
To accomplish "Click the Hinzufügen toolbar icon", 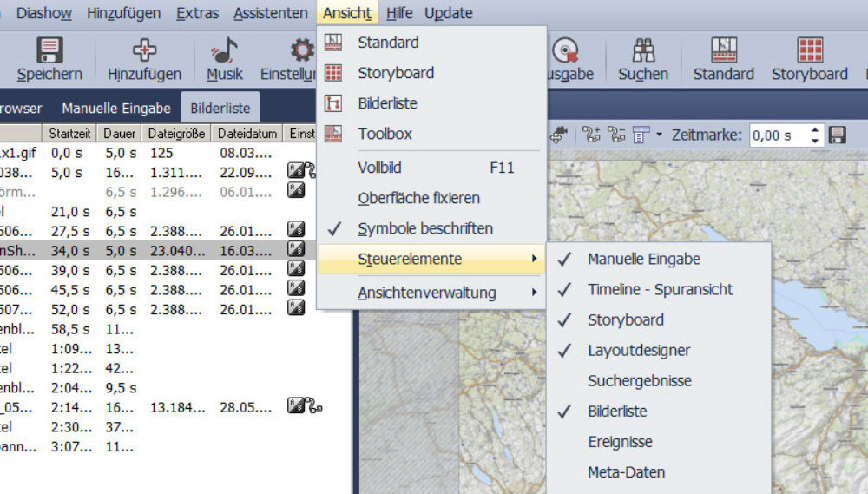I will pyautogui.click(x=144, y=50).
